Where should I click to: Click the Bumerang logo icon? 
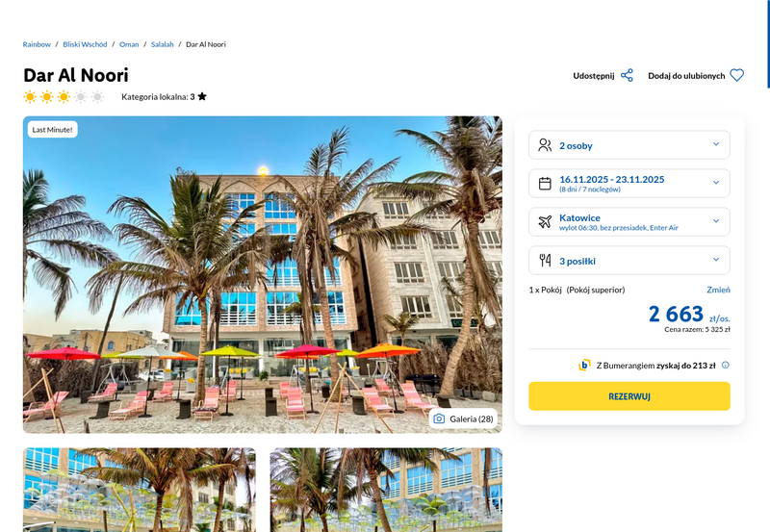pos(584,366)
